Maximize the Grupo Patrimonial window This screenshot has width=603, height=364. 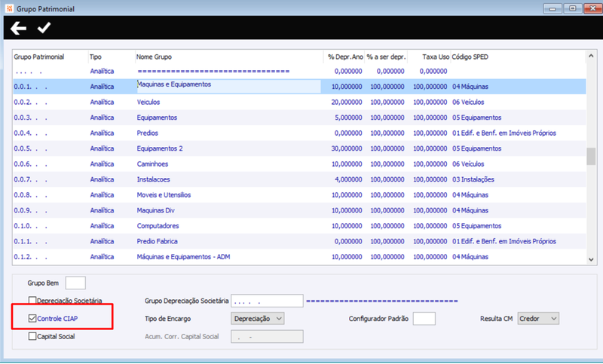coord(573,8)
